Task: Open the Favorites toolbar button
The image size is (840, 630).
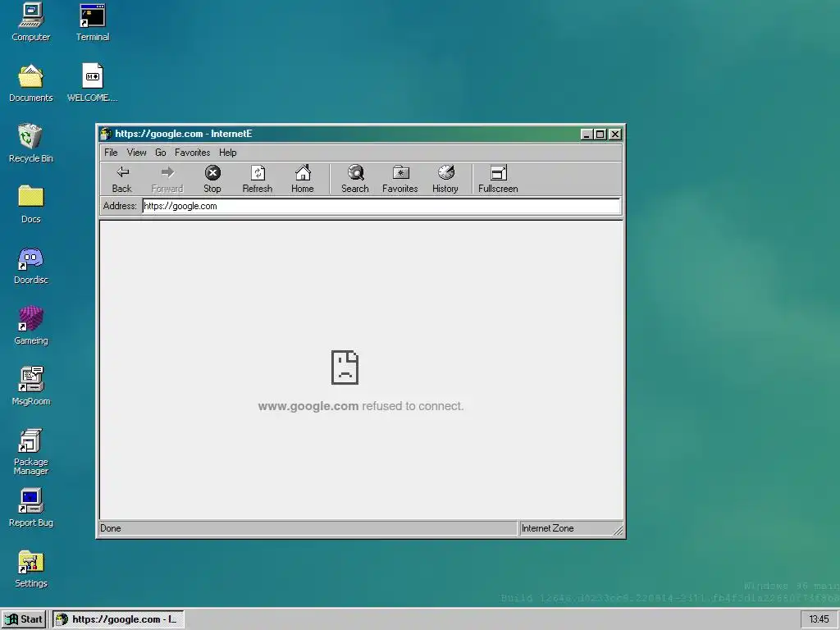Action: point(400,179)
